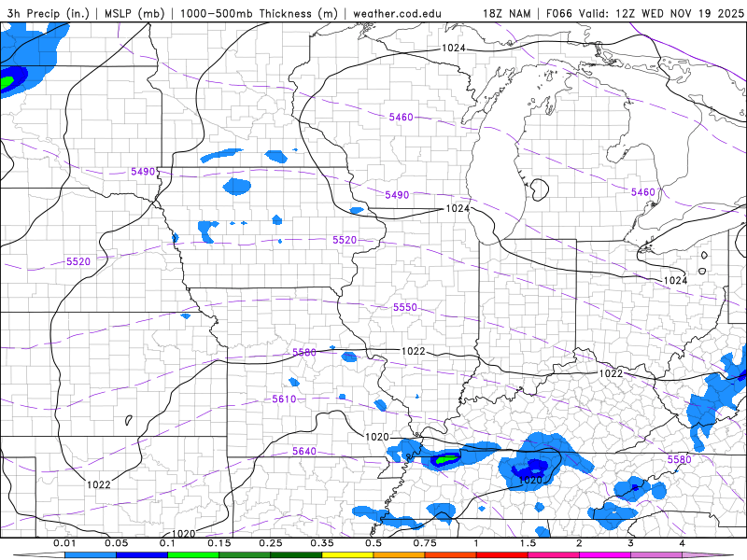Click the '1.5' value on the legend scale
747x560 pixels.
[x=528, y=543]
